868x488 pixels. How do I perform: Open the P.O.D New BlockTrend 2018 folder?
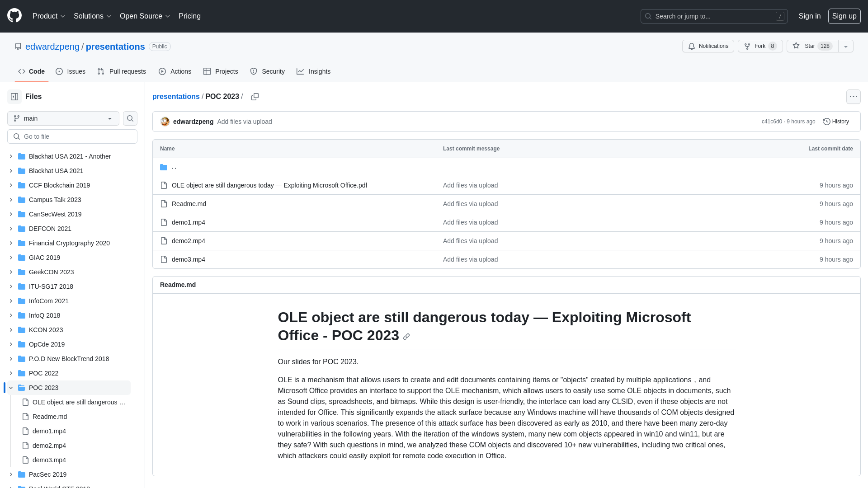[x=69, y=359]
